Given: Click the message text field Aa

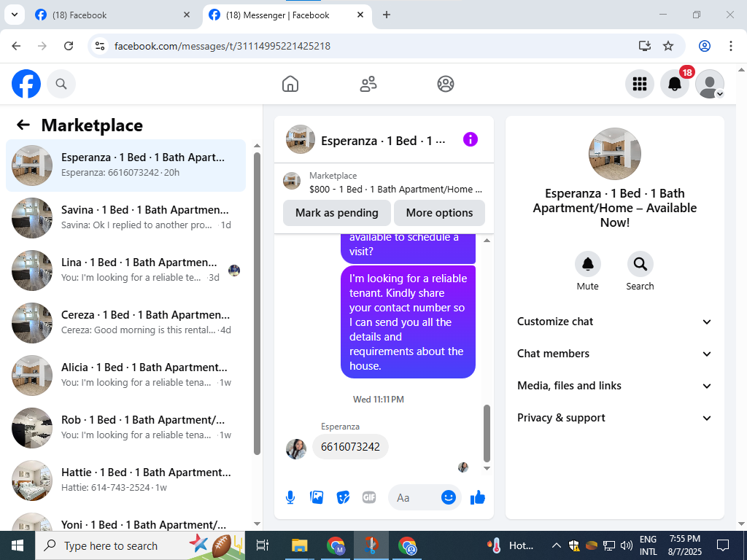Looking at the screenshot, I should [x=414, y=497].
